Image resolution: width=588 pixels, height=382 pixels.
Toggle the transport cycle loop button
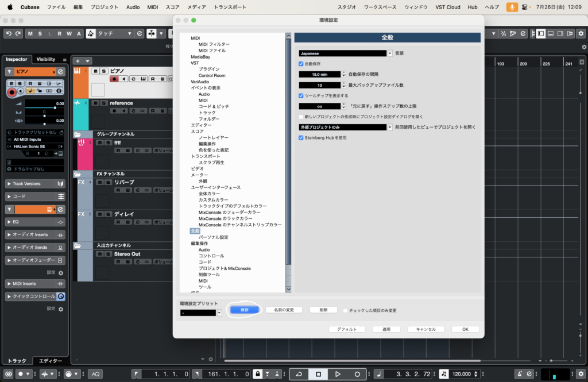[x=299, y=374]
